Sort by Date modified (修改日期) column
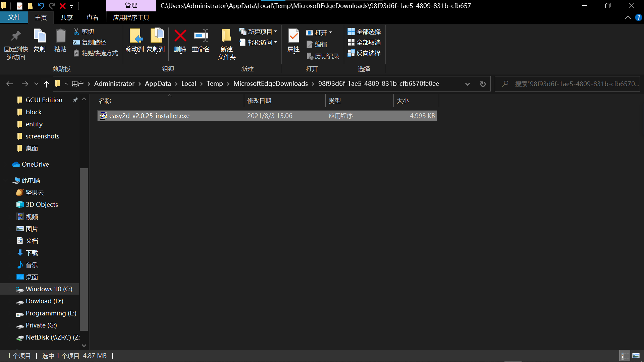Screen dimensions: 644x362 click(x=284, y=101)
